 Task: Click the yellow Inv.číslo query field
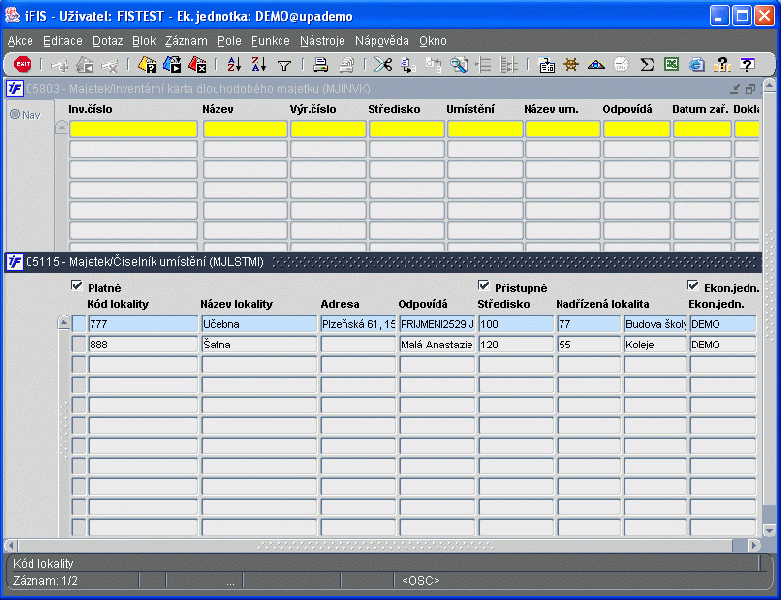133,129
